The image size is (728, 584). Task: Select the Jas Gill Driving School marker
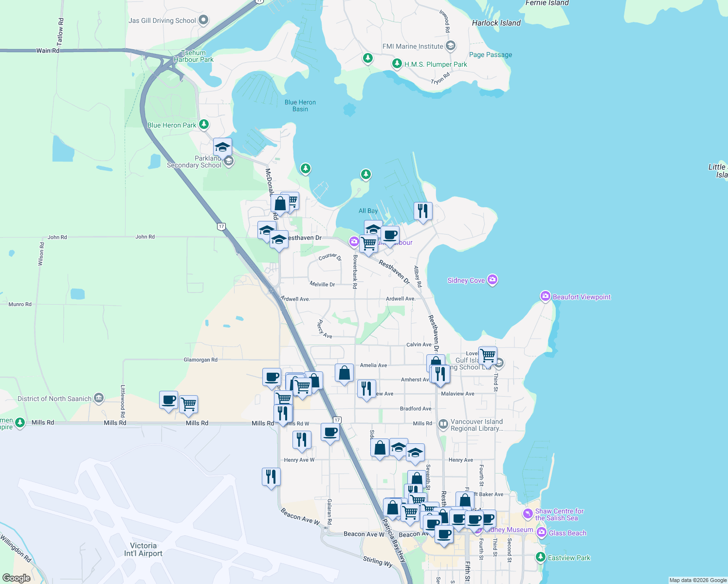click(204, 19)
